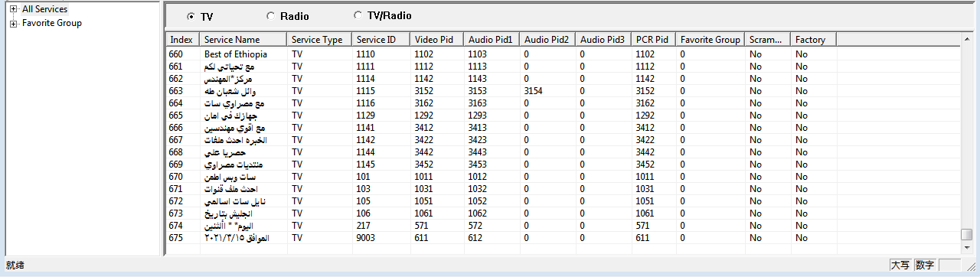Click the PCR Pid column header
The width and height of the screenshot is (980, 277).
point(654,40)
